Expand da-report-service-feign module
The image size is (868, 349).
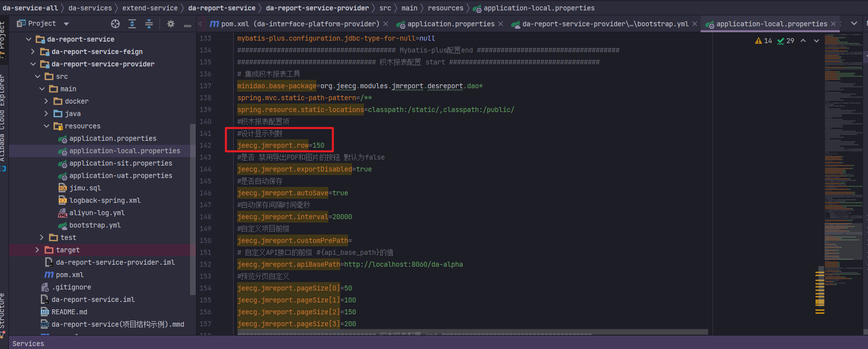[x=33, y=52]
